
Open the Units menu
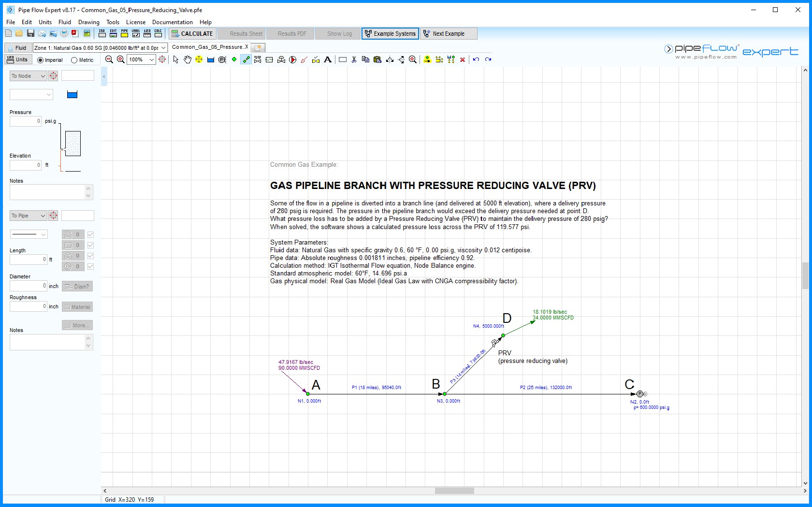[45, 22]
